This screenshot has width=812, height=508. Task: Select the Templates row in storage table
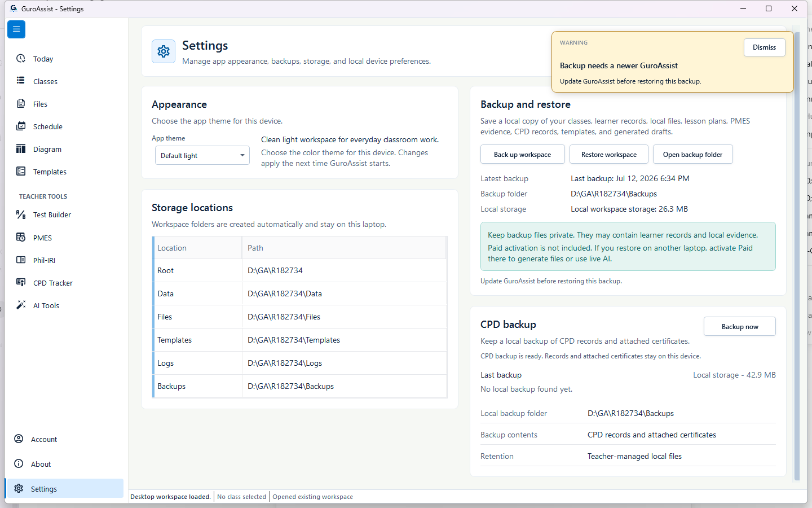coord(300,340)
